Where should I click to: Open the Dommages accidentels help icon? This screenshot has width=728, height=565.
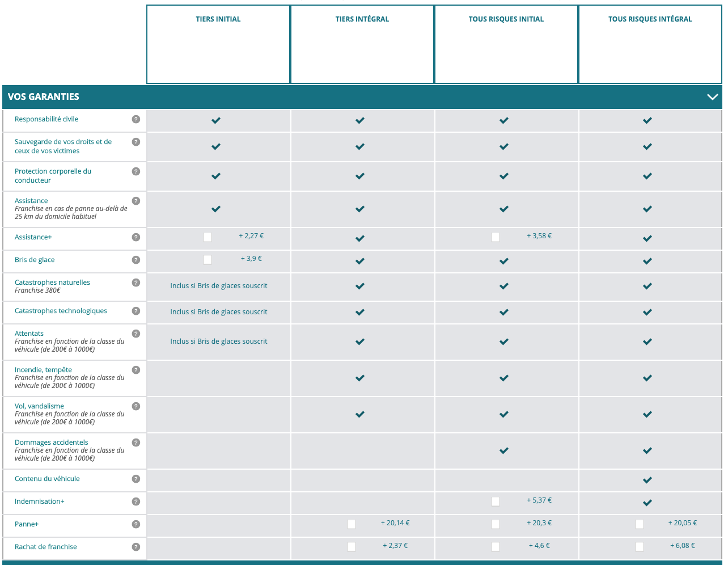click(x=136, y=442)
